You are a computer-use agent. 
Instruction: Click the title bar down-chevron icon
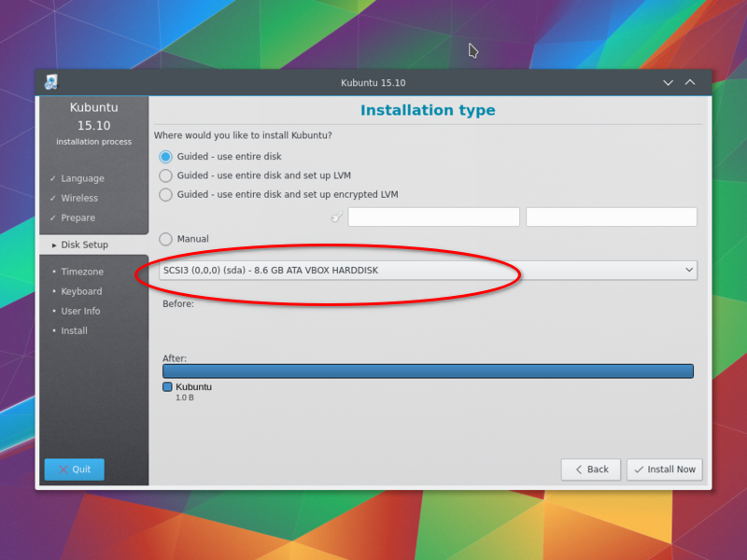[x=668, y=82]
